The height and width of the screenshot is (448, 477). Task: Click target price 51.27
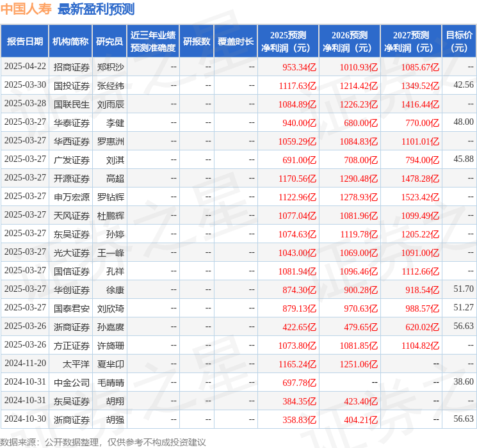[464, 307]
